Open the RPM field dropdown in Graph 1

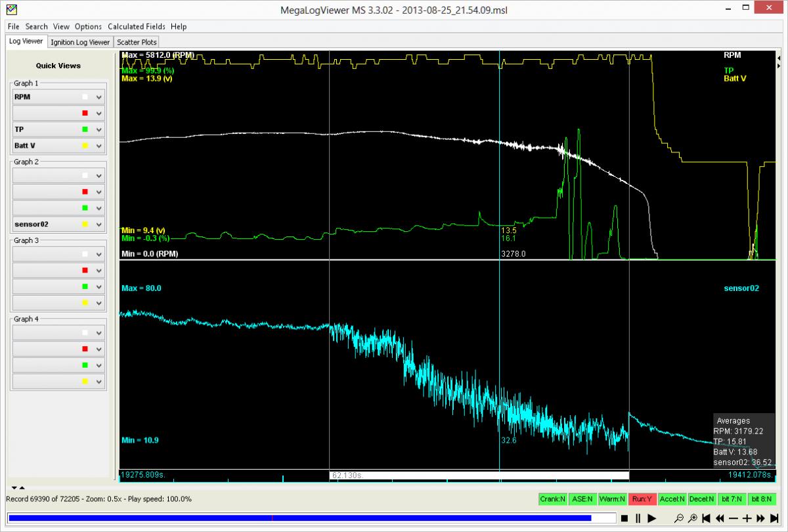point(99,97)
